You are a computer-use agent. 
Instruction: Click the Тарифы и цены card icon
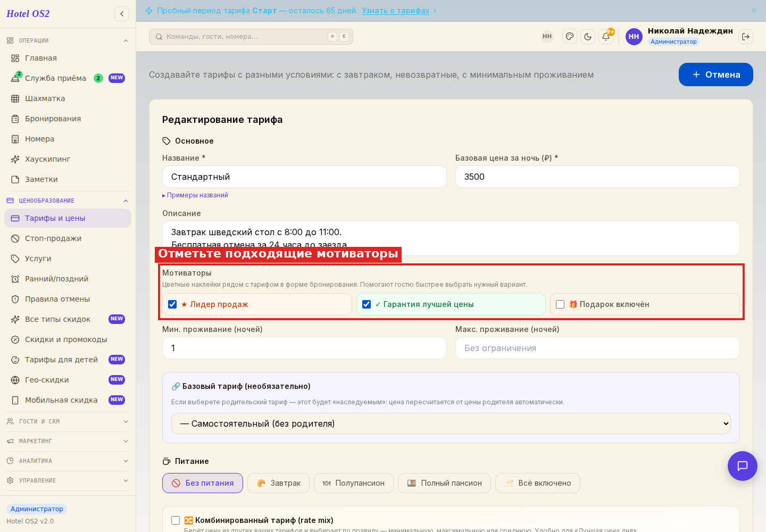tap(15, 218)
